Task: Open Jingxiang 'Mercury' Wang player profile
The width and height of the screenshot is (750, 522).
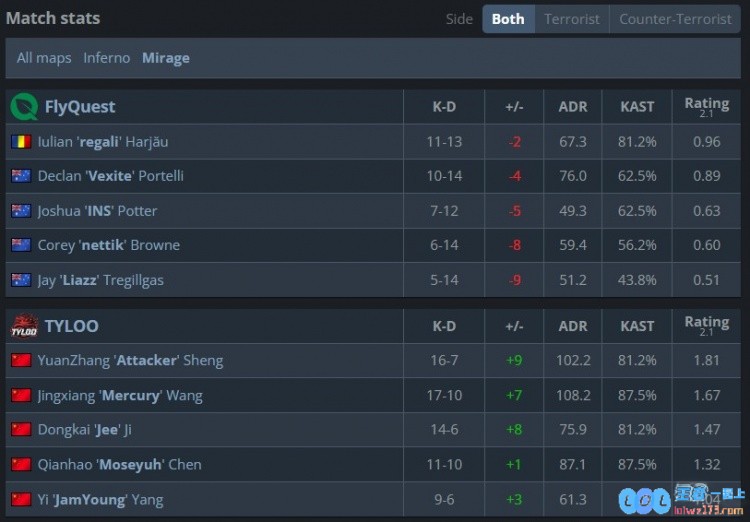Action: click(x=120, y=396)
